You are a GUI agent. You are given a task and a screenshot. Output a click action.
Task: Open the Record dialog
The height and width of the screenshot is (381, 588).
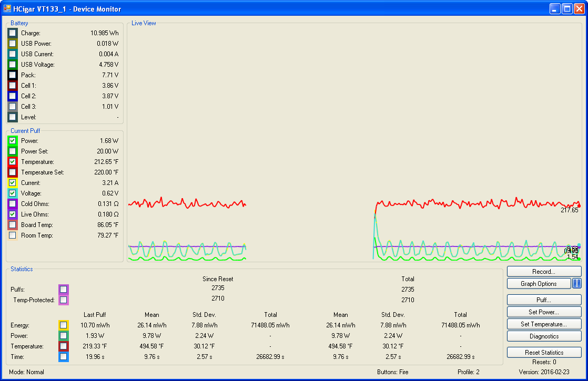tap(544, 272)
